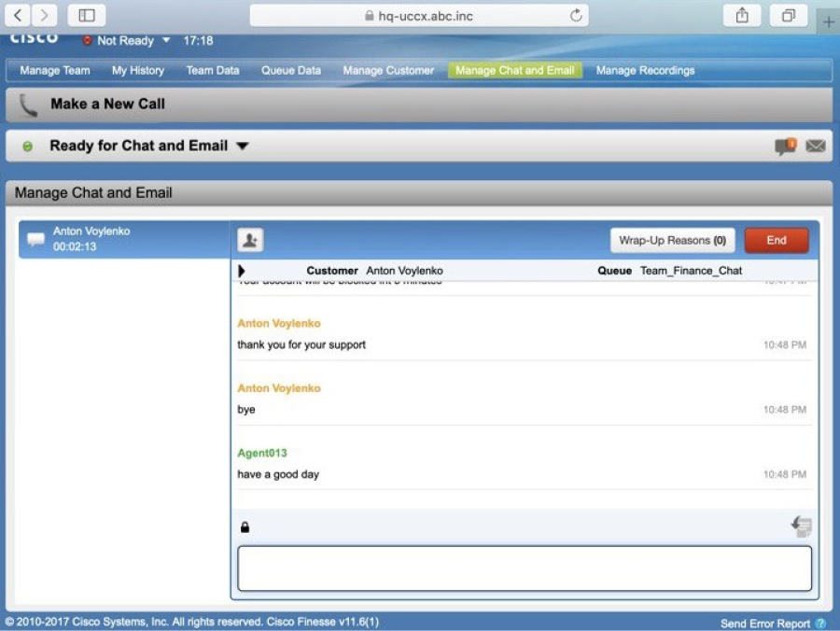Expand the Ready for Chat and Email dropdown
The height and width of the screenshot is (631, 840).
pos(242,146)
